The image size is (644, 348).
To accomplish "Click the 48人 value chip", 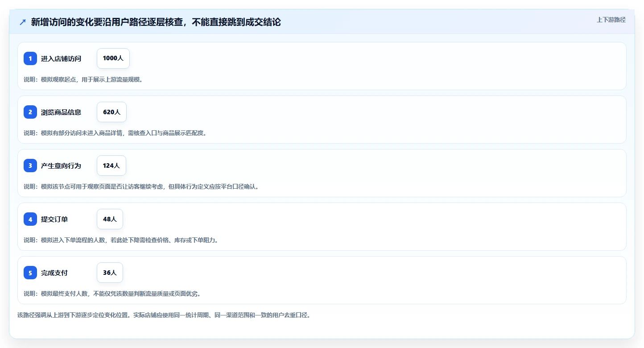I will pyautogui.click(x=110, y=219).
